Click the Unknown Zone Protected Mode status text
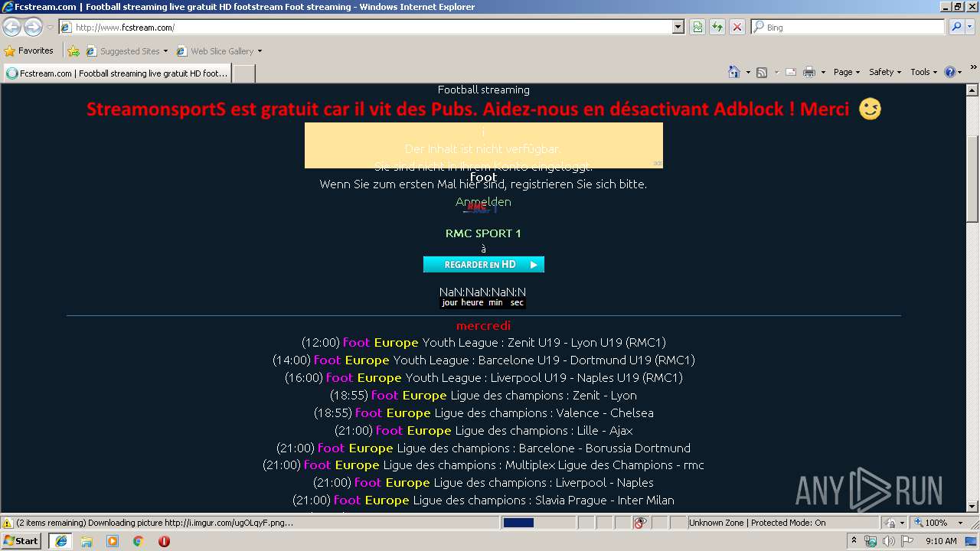Viewport: 980px width, 551px height. click(756, 523)
